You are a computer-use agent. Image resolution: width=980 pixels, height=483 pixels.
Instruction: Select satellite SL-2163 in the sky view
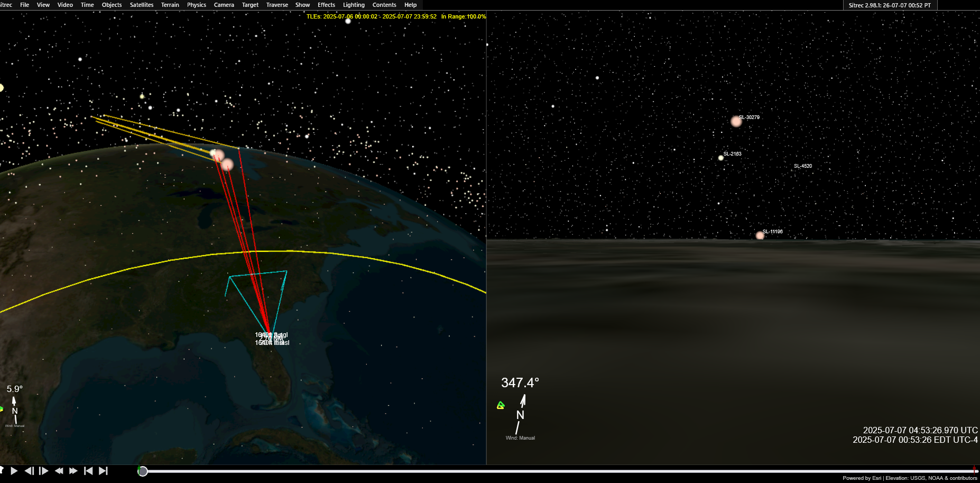pos(720,158)
